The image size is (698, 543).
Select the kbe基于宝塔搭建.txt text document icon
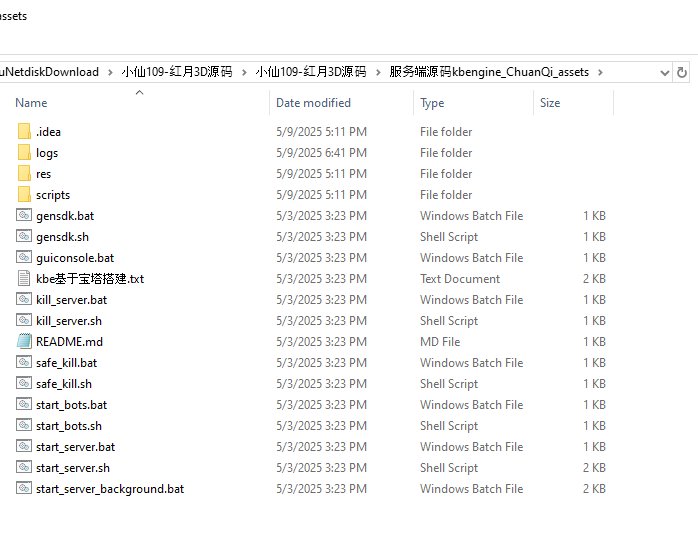[24, 279]
